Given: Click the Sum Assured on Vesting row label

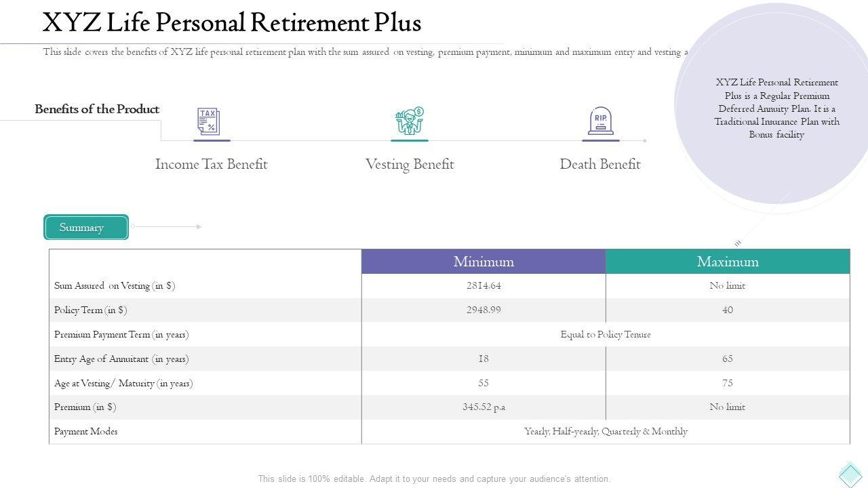Looking at the screenshot, I should (115, 286).
